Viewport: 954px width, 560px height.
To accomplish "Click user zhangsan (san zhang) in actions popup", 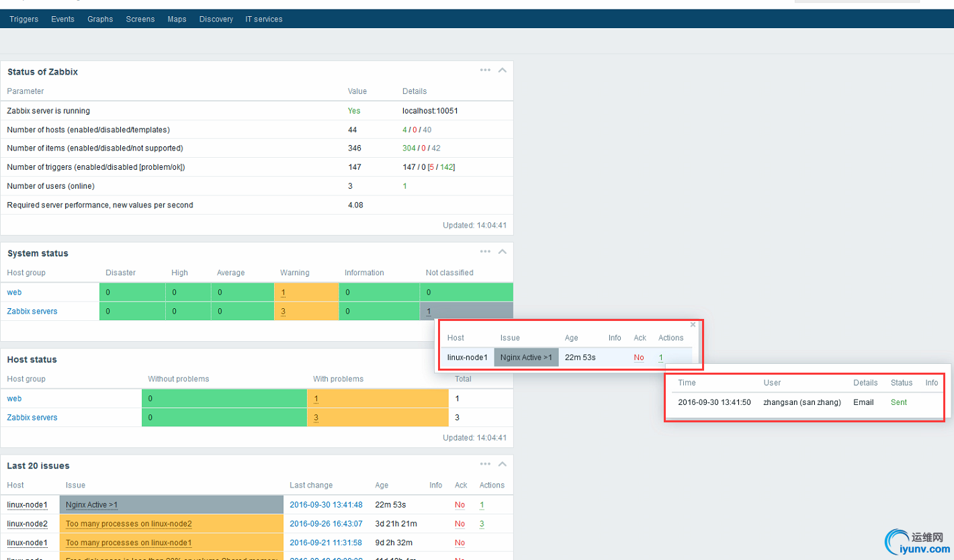I will [x=802, y=402].
